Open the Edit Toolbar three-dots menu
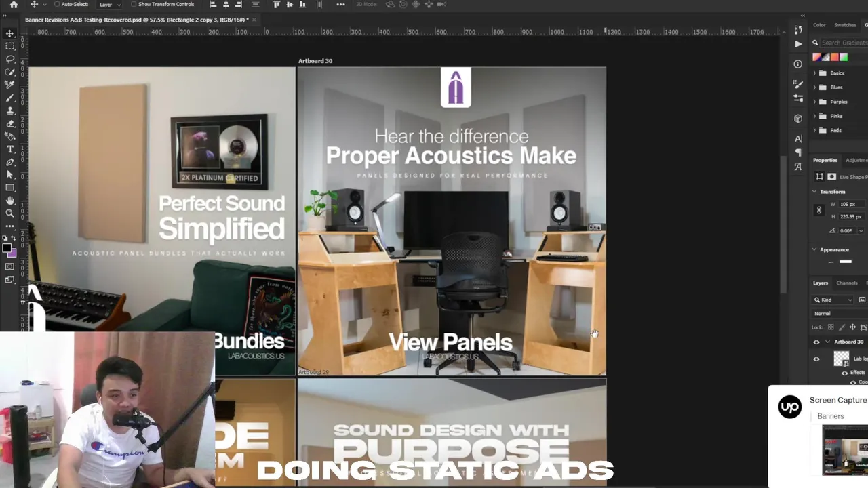The width and height of the screenshot is (868, 488). [x=10, y=226]
